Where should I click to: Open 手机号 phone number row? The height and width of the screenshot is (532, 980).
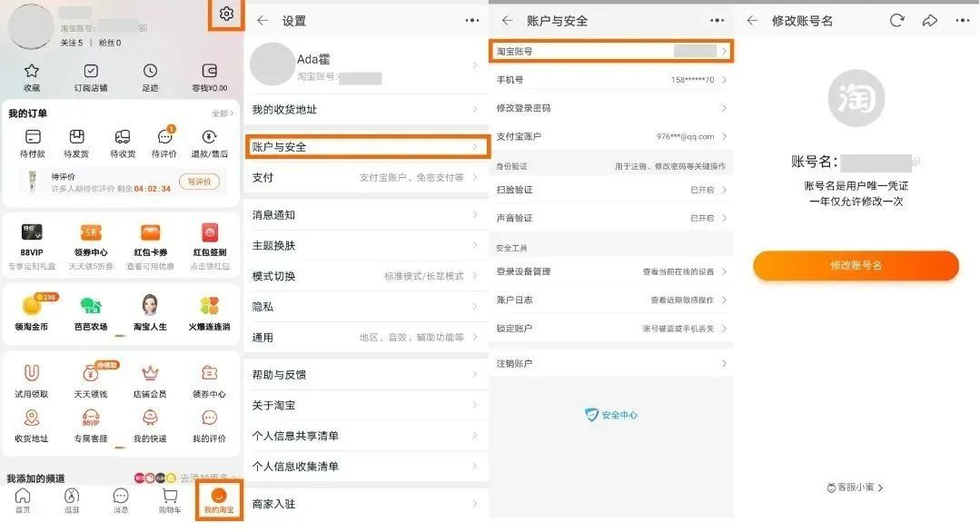pyautogui.click(x=611, y=80)
